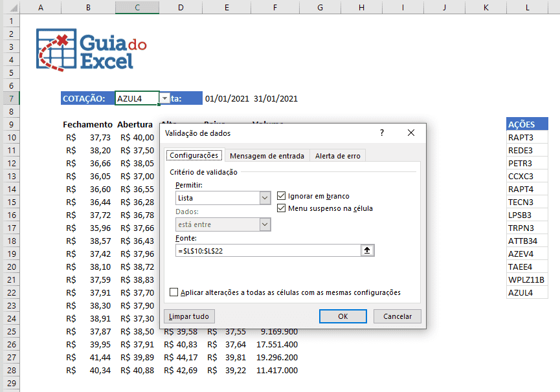Open the Alerta de erro tab

(x=338, y=156)
